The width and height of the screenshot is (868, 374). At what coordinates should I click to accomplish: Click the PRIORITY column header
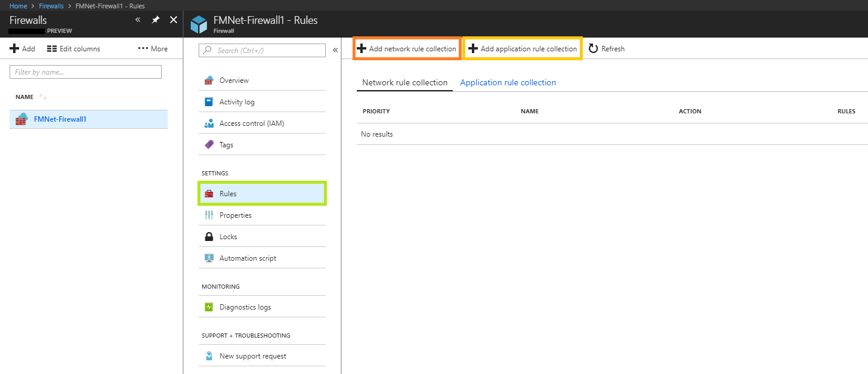click(376, 112)
